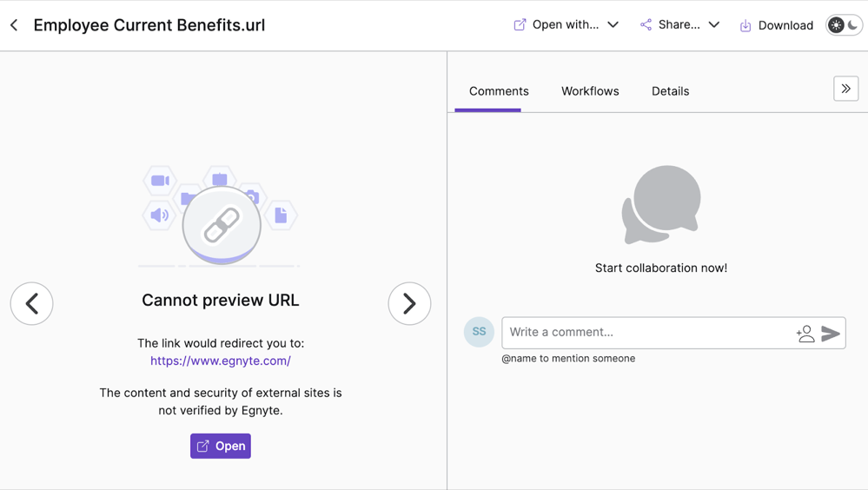Click the Open with external icon

pos(520,25)
